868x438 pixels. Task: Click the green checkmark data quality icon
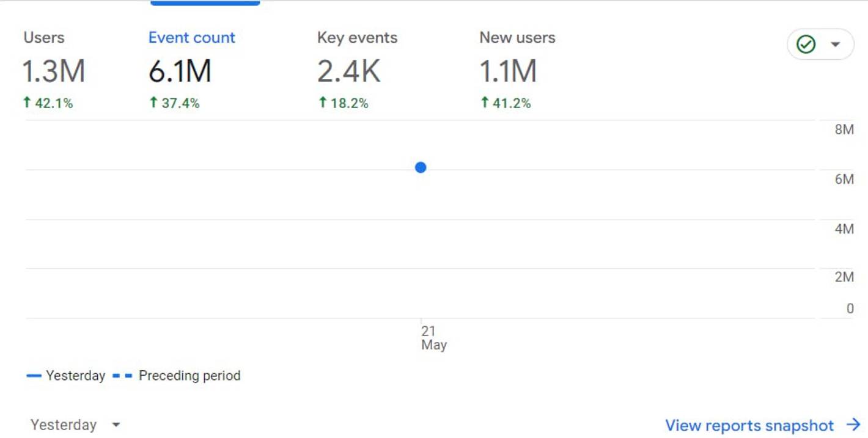pyautogui.click(x=806, y=44)
